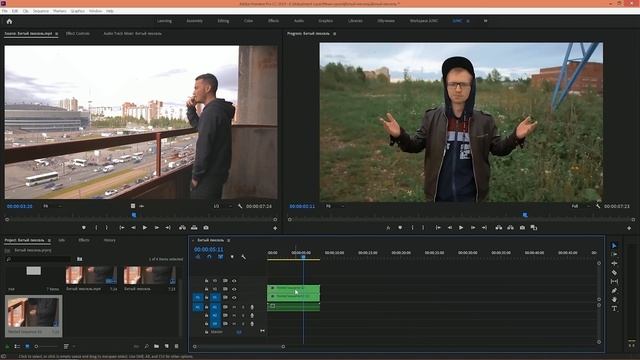
Task: Select the Slip tool
Action: click(614, 281)
